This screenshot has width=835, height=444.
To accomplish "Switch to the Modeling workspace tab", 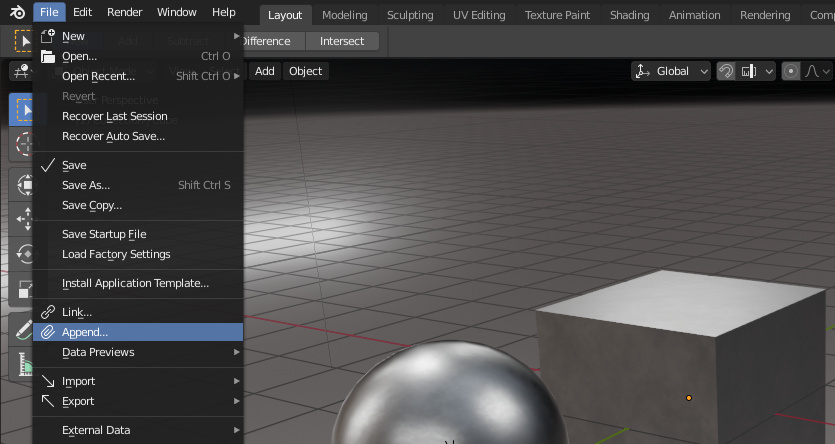I will (x=344, y=15).
